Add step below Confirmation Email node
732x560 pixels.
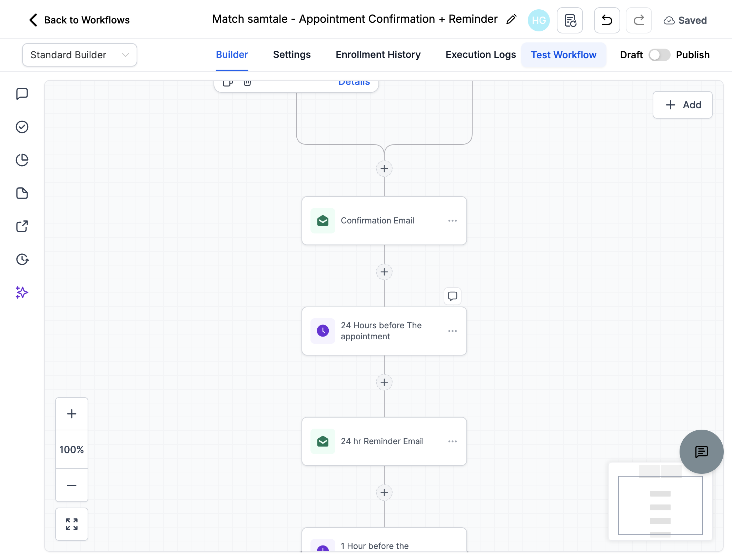pyautogui.click(x=384, y=272)
